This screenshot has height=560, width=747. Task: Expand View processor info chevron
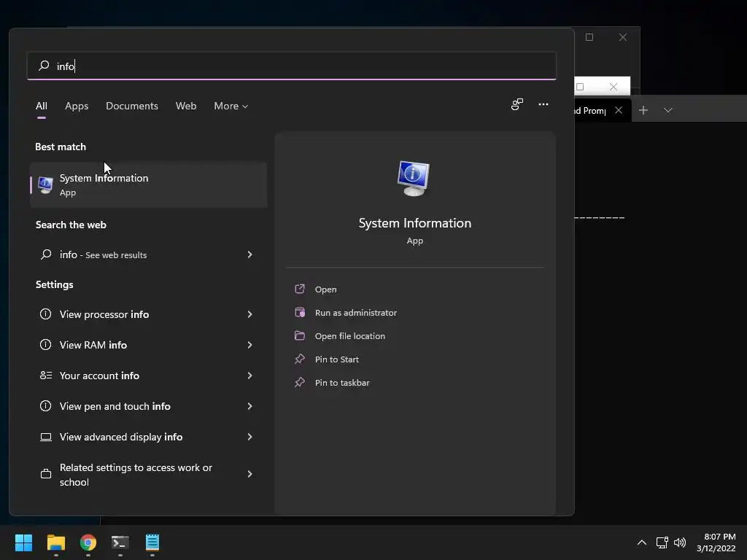click(249, 314)
